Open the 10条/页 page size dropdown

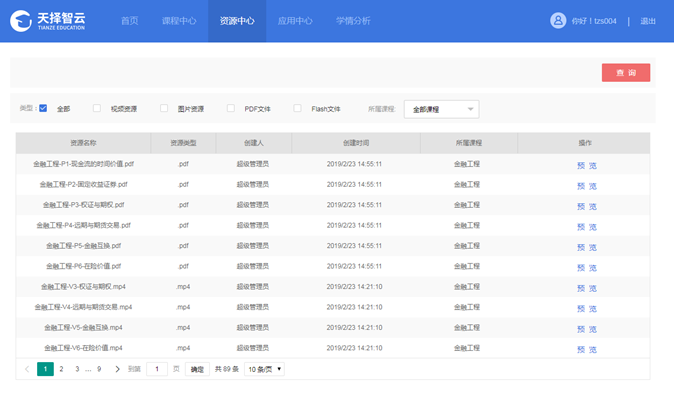coord(264,369)
